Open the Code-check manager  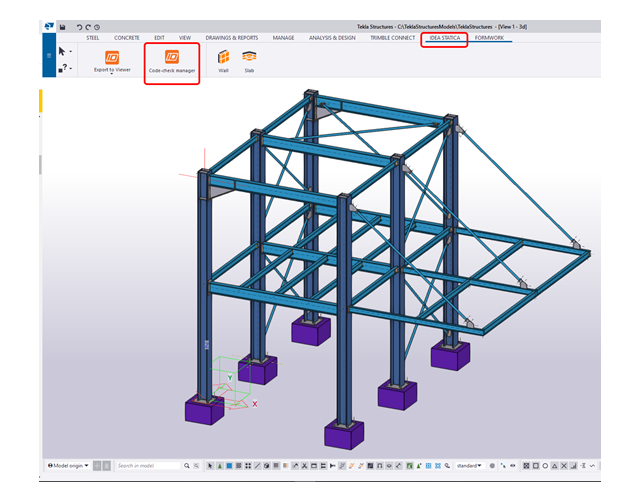[171, 64]
